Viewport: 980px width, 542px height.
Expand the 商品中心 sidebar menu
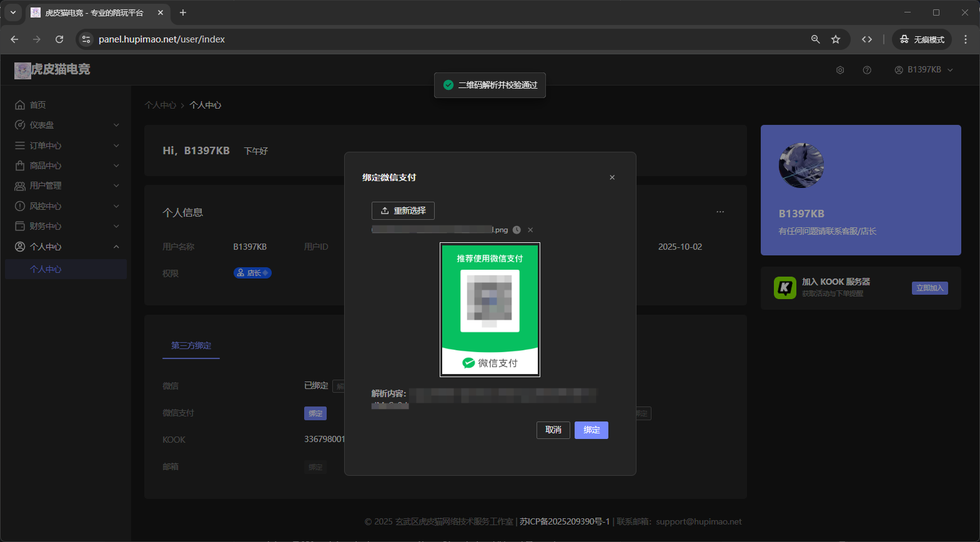[x=66, y=165]
